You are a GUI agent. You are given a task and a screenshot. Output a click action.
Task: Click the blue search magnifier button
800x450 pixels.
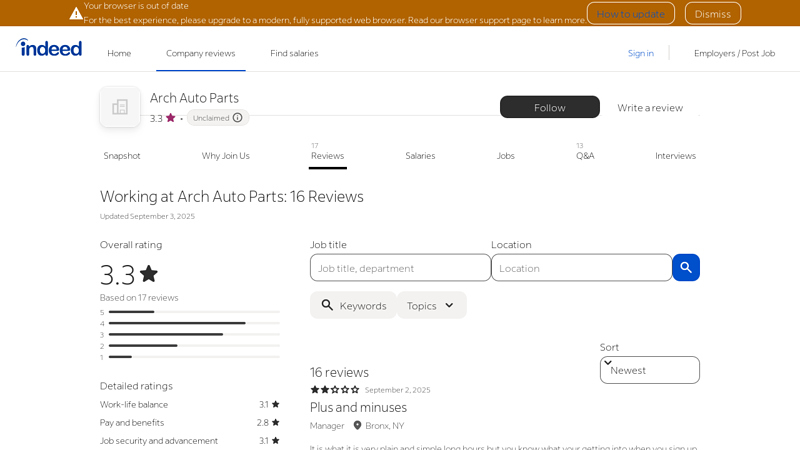(x=686, y=267)
